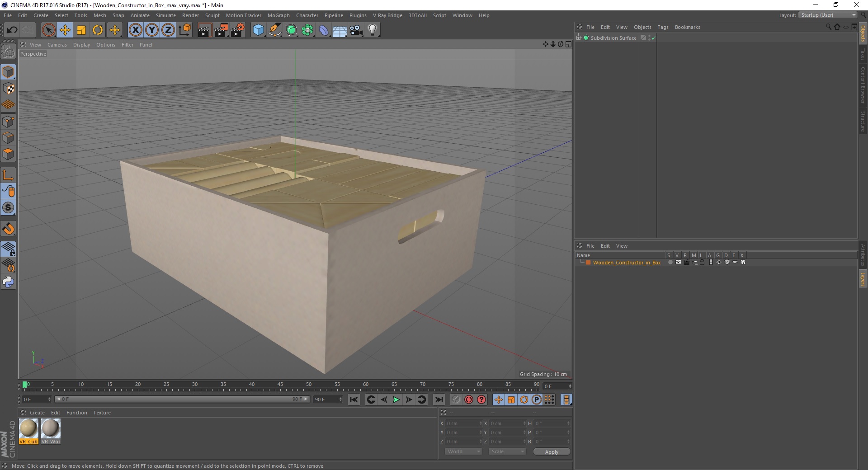Select the Live Selection tool
Image resolution: width=868 pixels, height=470 pixels.
coord(48,30)
